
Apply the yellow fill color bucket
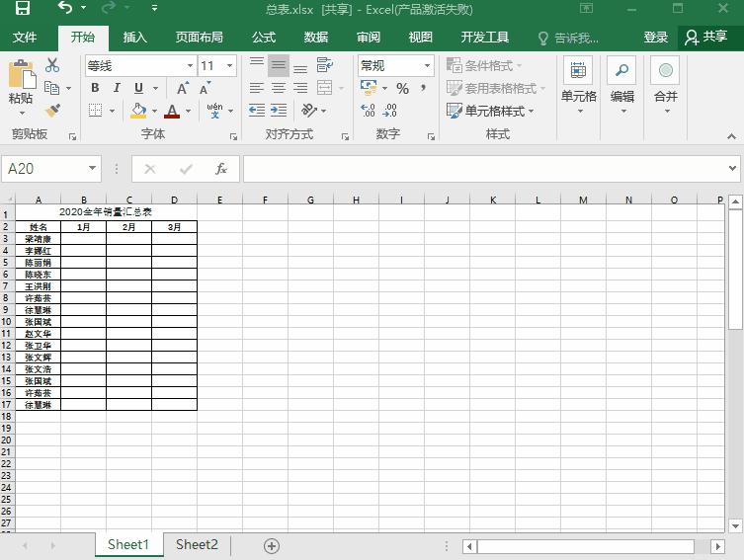[138, 111]
